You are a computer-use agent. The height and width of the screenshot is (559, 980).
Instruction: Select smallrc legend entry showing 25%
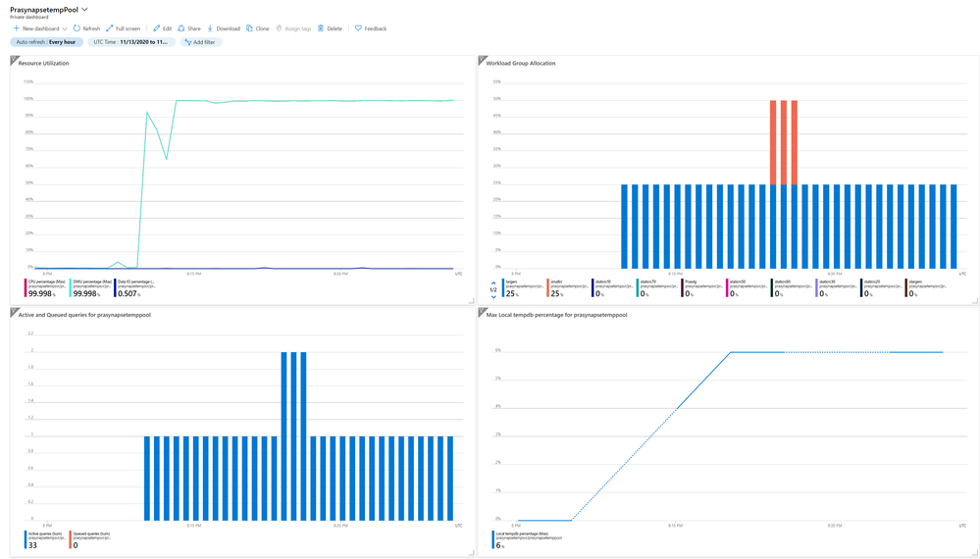pyautogui.click(x=568, y=288)
